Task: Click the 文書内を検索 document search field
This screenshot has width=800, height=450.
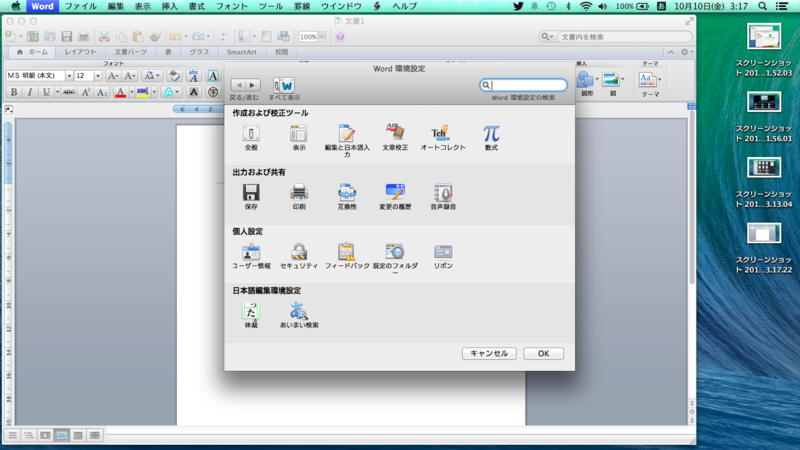Action: [x=615, y=37]
